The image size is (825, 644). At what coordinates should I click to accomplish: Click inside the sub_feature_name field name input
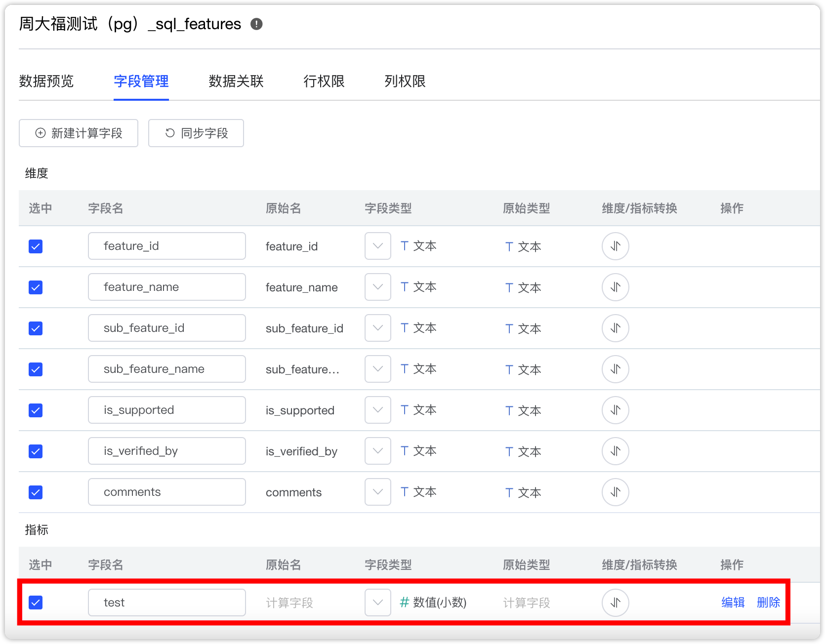166,369
